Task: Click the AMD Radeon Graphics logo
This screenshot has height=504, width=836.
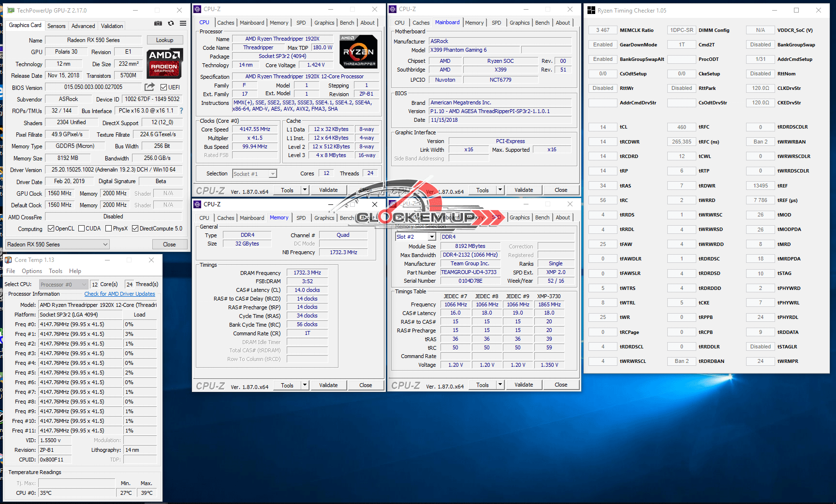Action: tap(164, 63)
